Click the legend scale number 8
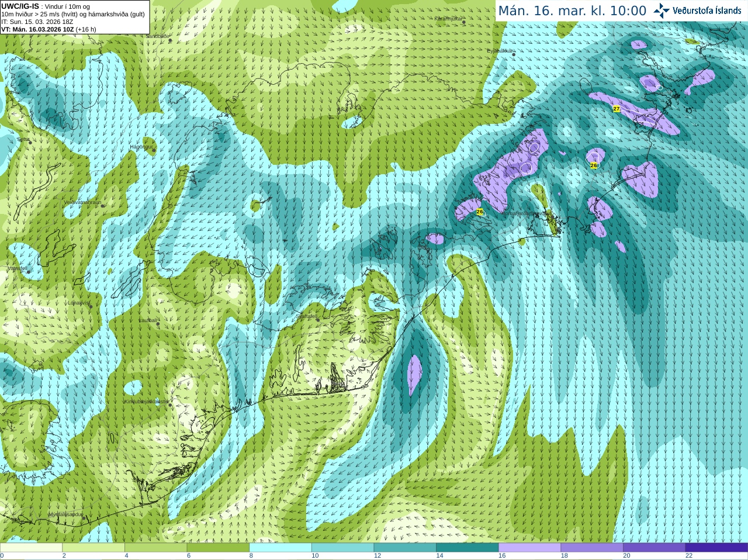The image size is (748, 560). (x=251, y=556)
